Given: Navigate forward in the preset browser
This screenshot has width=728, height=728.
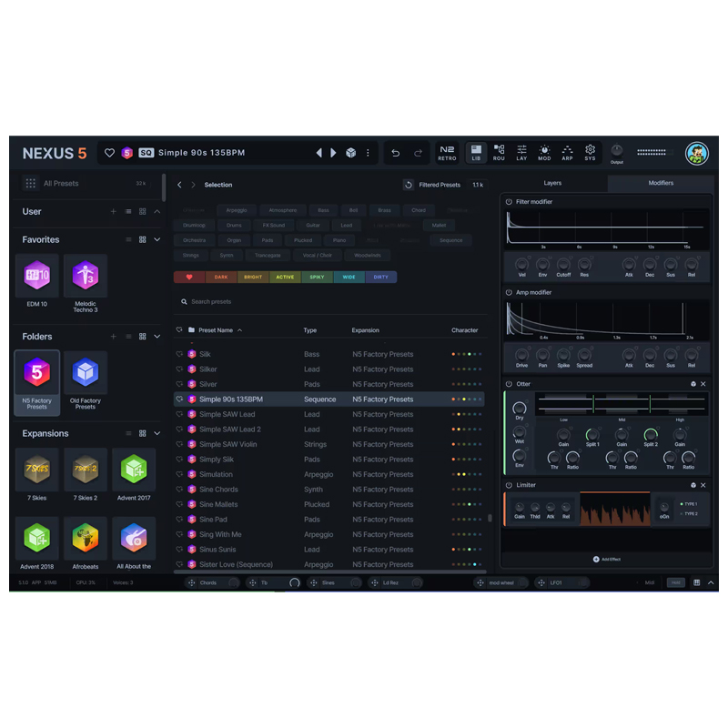Looking at the screenshot, I should click(193, 185).
